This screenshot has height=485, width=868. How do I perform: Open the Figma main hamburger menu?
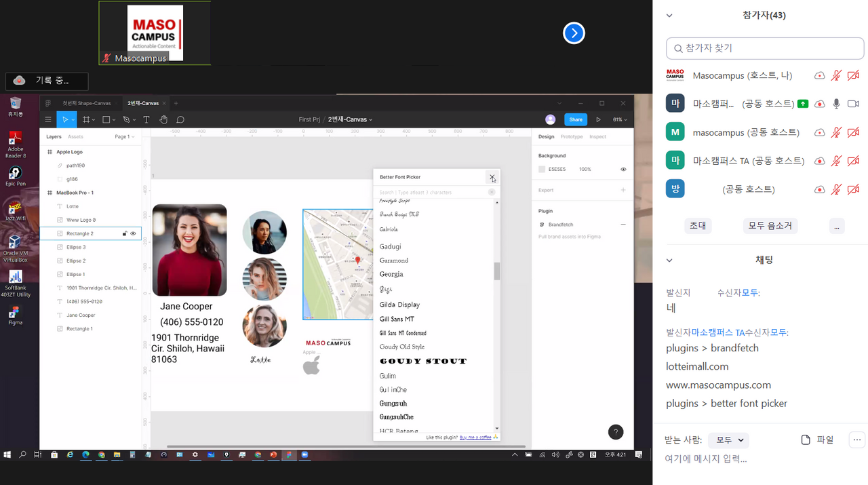[x=48, y=119]
